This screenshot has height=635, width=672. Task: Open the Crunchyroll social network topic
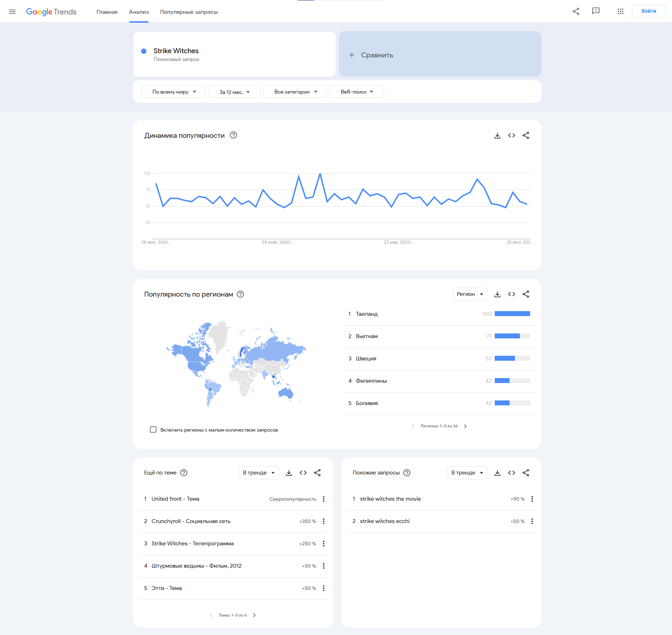(191, 521)
